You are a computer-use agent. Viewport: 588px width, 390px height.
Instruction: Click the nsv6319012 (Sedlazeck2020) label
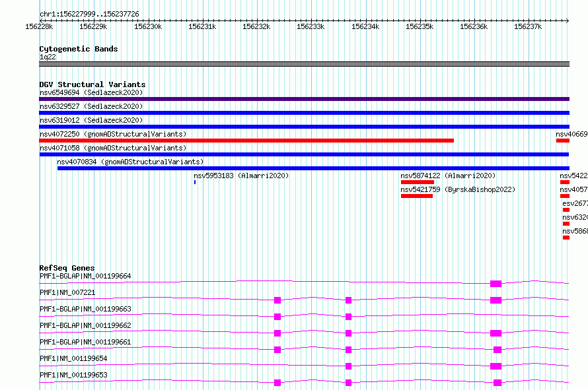pos(91,120)
